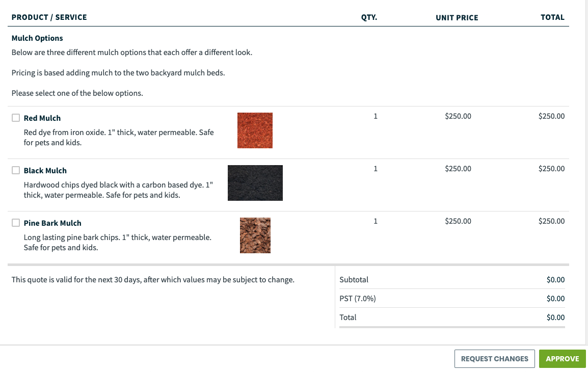This screenshot has width=588, height=372.
Task: Click the Red Mulch unit price $250.00
Action: pyautogui.click(x=458, y=116)
